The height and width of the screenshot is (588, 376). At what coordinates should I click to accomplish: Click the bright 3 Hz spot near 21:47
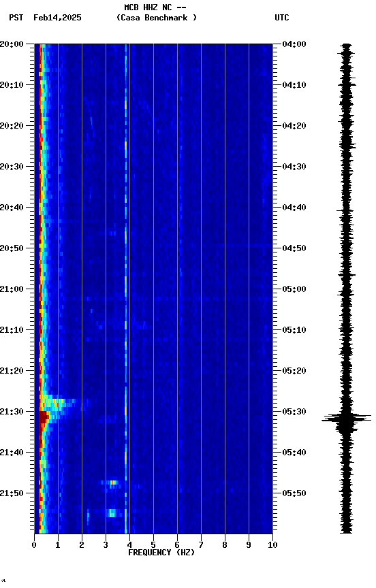point(112,483)
